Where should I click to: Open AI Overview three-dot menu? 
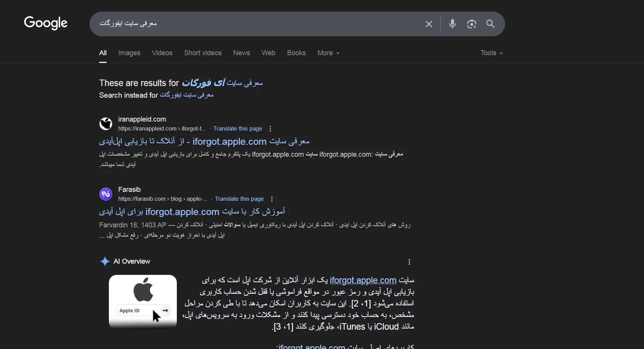(x=409, y=262)
